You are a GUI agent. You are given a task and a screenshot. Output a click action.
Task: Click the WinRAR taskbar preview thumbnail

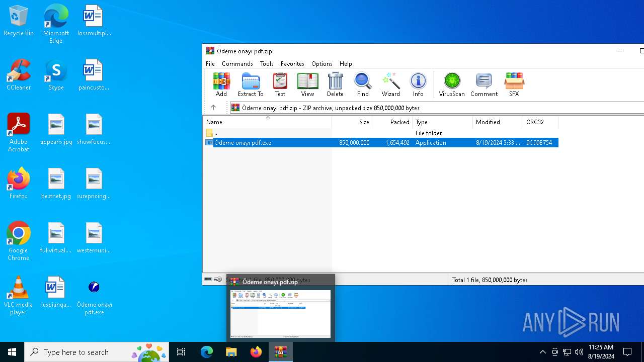[x=281, y=314]
